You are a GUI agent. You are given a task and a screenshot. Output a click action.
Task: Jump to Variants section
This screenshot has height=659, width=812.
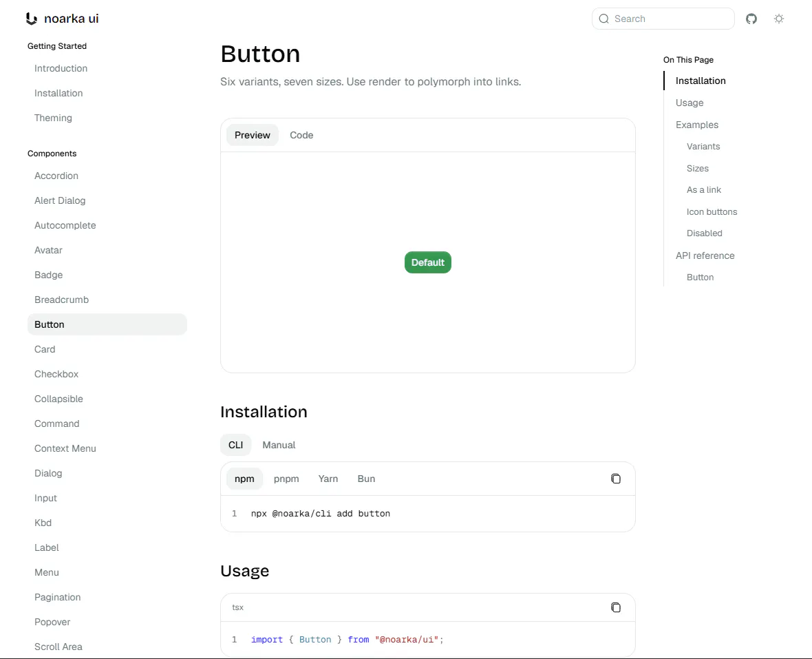[x=703, y=147]
